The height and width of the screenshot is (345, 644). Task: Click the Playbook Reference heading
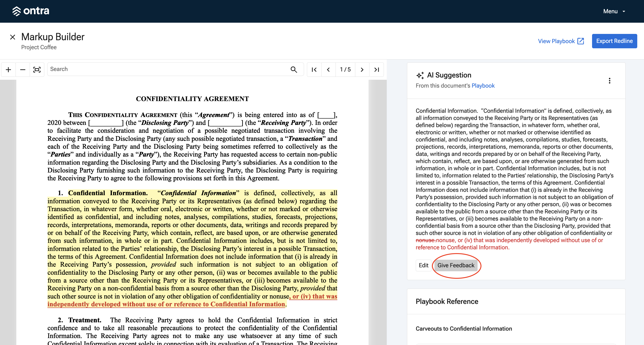tap(447, 302)
